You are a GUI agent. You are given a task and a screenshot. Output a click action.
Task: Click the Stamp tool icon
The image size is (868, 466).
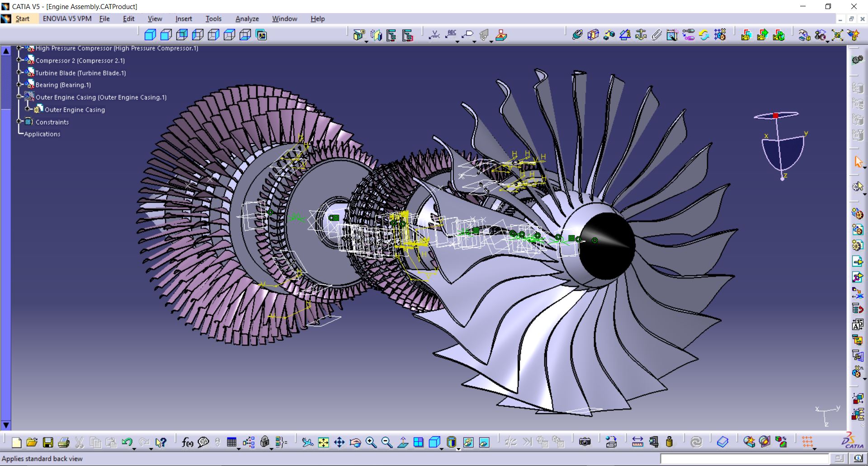point(501,35)
